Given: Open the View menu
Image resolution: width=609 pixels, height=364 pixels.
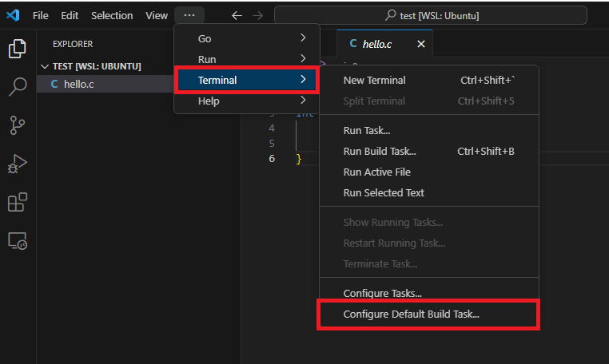Looking at the screenshot, I should coord(157,15).
